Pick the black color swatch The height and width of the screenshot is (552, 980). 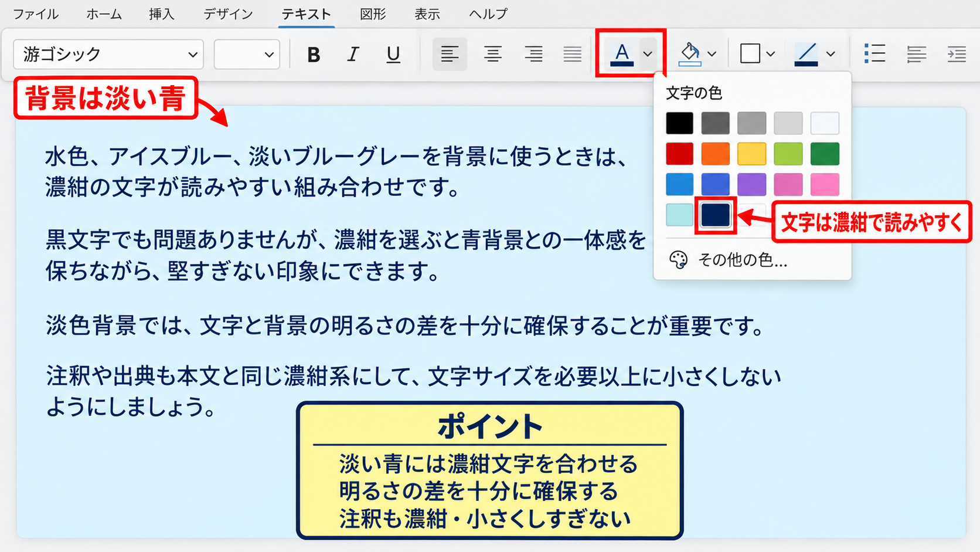pyautogui.click(x=679, y=123)
